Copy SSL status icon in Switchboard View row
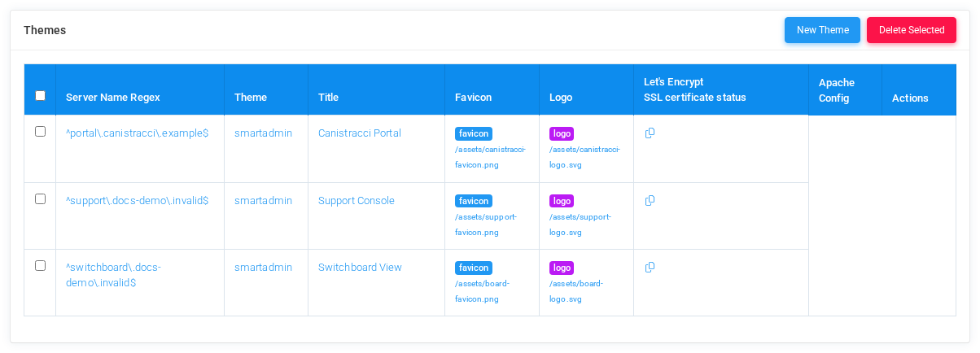This screenshot has width=980, height=353. [650, 267]
